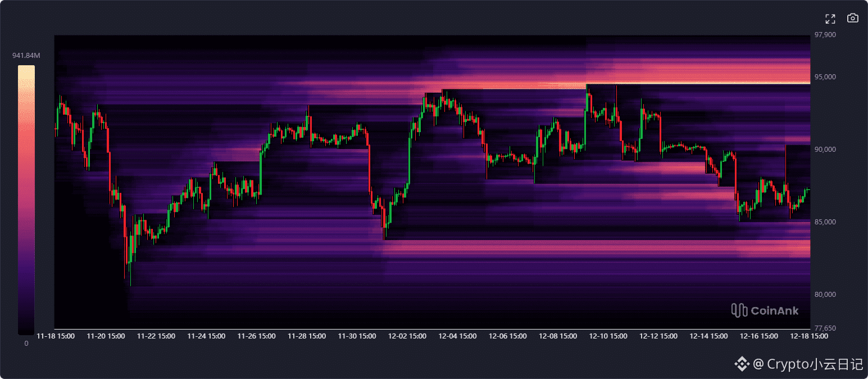Click the 12-10 15:00 time marker
Screen dimensions: 868x379
[608, 336]
